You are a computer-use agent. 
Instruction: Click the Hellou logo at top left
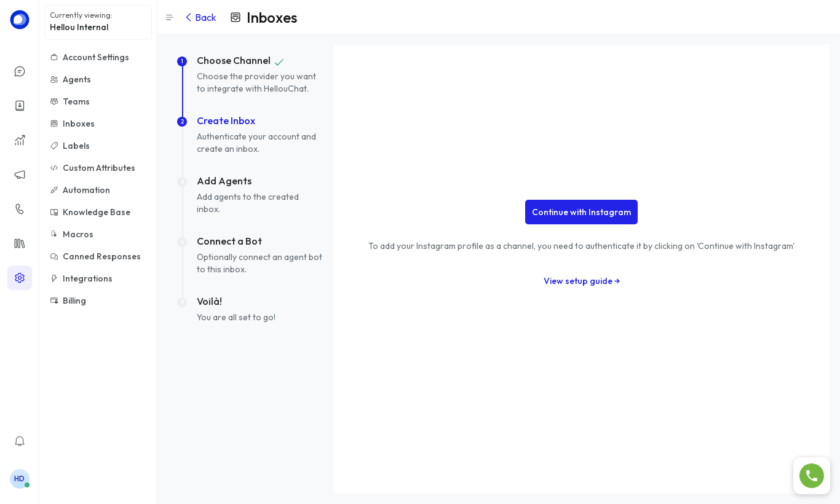(20, 20)
